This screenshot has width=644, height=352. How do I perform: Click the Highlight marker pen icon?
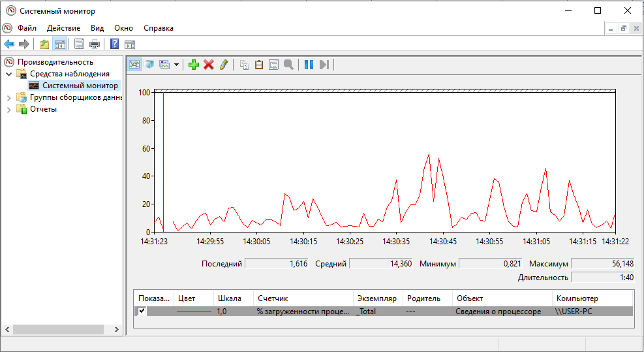coord(224,64)
